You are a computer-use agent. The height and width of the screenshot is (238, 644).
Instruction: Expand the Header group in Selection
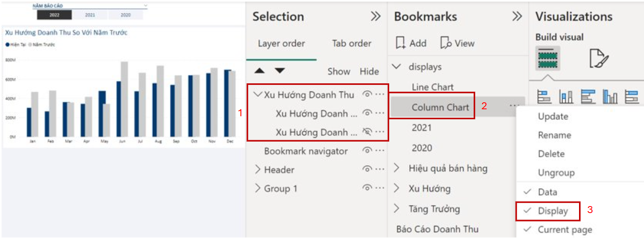coord(258,170)
